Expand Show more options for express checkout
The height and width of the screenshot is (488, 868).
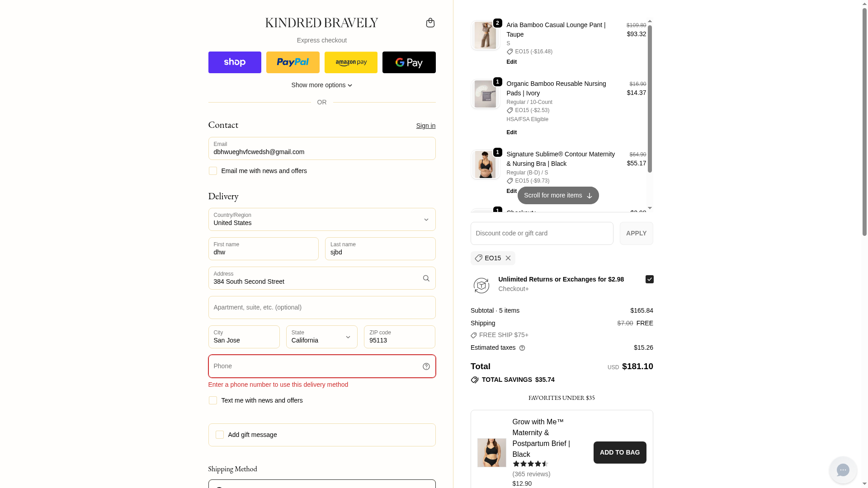321,85
